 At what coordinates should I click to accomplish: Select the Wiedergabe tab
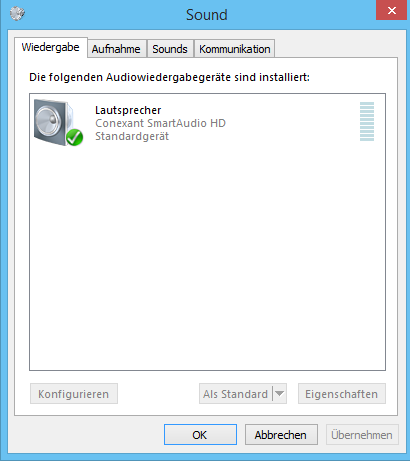click(51, 47)
